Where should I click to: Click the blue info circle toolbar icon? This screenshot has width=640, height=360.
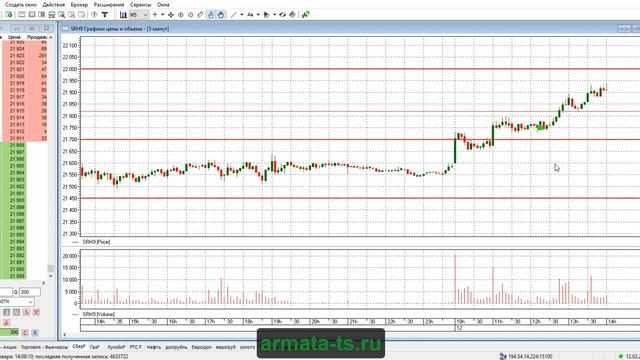click(x=94, y=15)
